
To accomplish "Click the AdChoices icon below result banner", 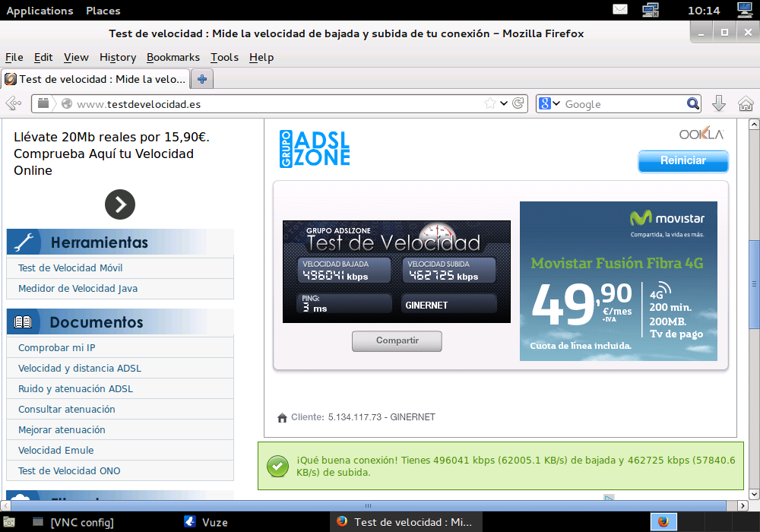I will coord(609,497).
